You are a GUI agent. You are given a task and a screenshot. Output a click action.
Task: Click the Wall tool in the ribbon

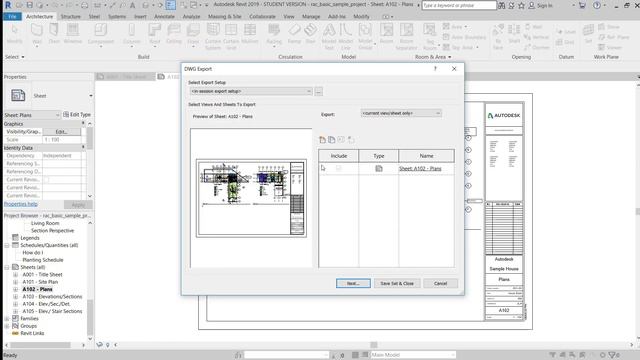pos(37,33)
